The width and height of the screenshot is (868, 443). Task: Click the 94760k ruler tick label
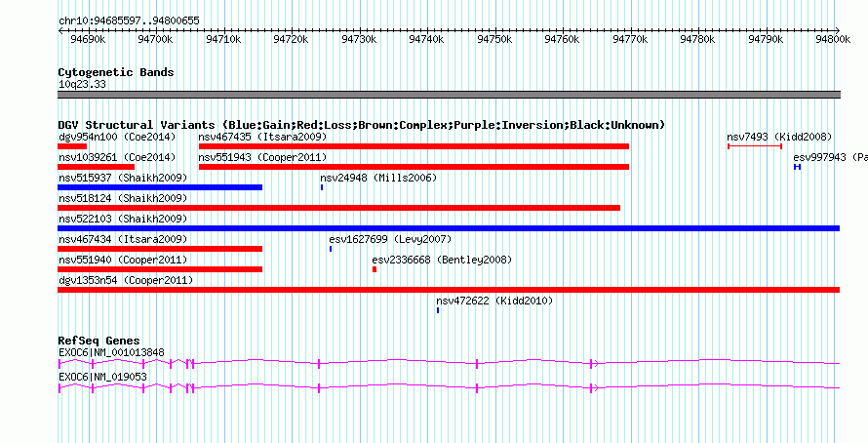pos(563,39)
